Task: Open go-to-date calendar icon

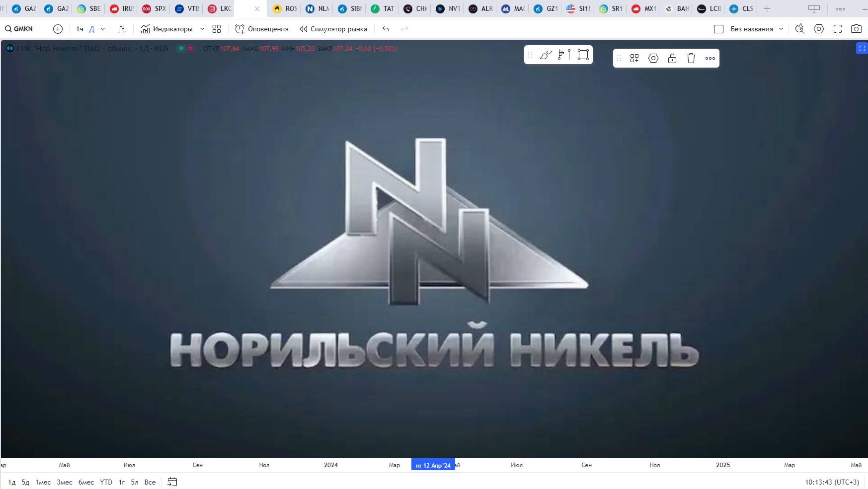Action: 172,482
